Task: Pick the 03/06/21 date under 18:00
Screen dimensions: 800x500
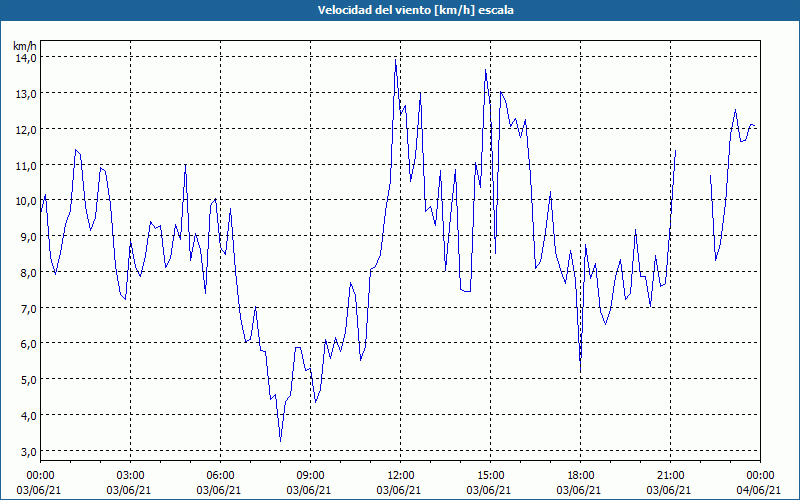Action: click(579, 490)
